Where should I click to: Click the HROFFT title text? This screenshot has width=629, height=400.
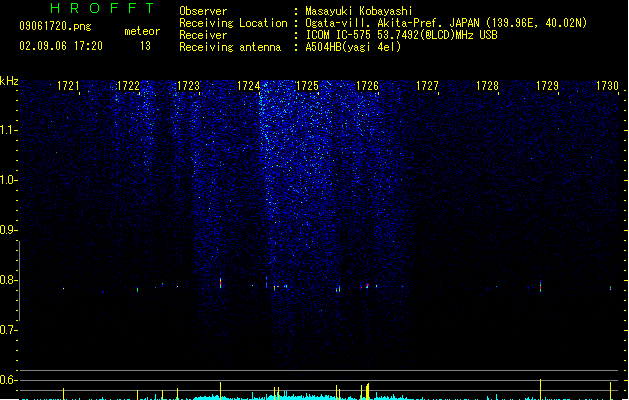(102, 8)
